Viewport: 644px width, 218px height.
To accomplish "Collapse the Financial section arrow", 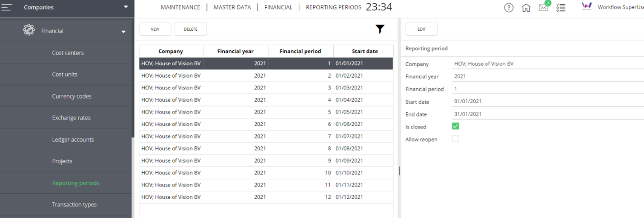I will click(123, 32).
